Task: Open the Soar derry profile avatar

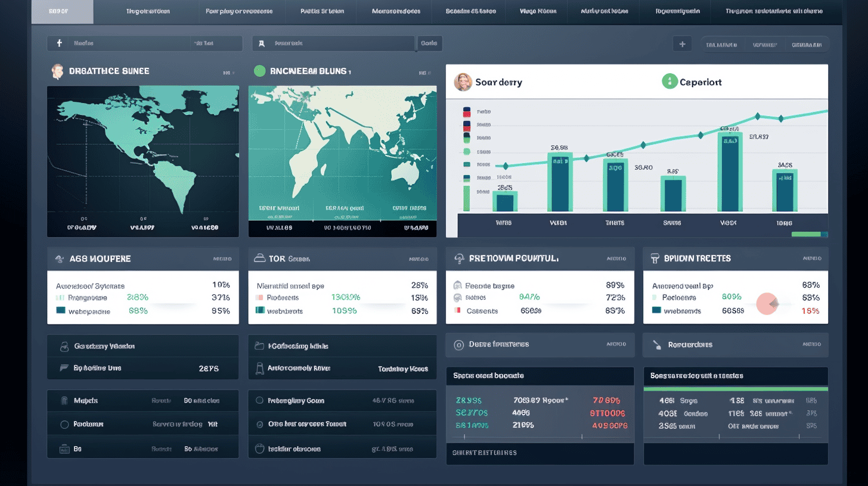Action: (x=463, y=82)
